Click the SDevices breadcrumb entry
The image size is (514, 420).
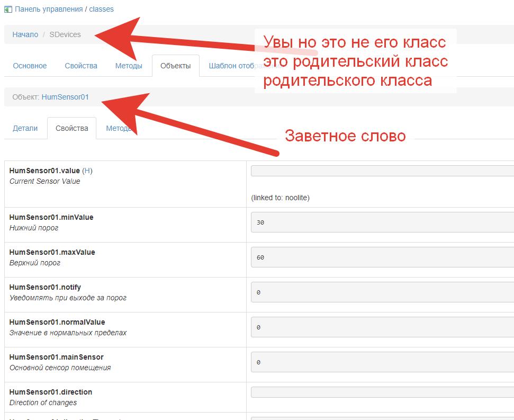tap(65, 34)
